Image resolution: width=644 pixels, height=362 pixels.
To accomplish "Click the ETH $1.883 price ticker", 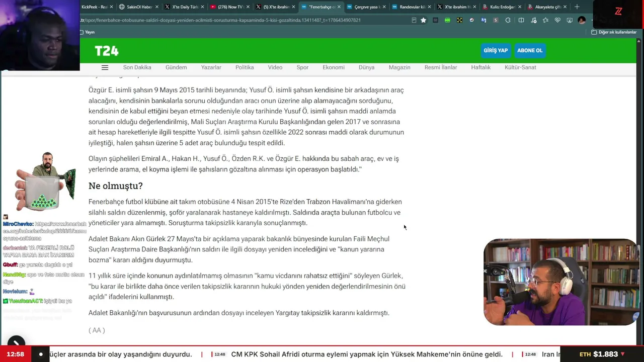I will pyautogui.click(x=602, y=354).
